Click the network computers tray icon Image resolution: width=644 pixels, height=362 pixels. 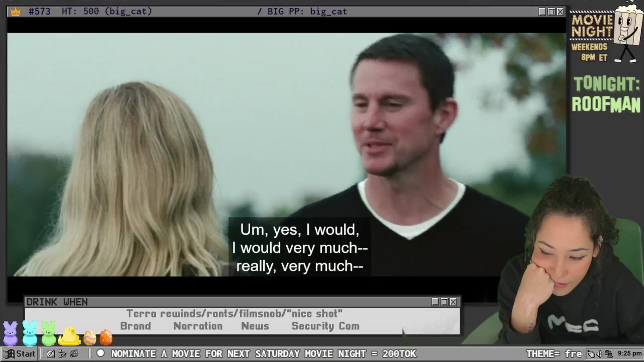pos(608,354)
